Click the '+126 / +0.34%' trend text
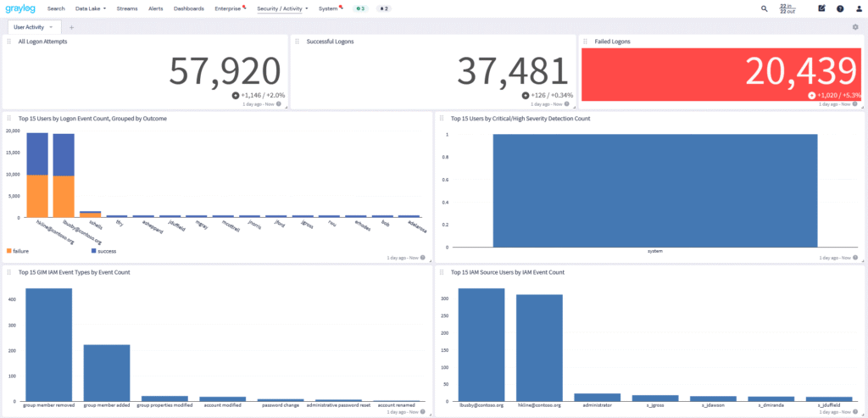The height and width of the screenshot is (418, 868). pyautogui.click(x=551, y=95)
